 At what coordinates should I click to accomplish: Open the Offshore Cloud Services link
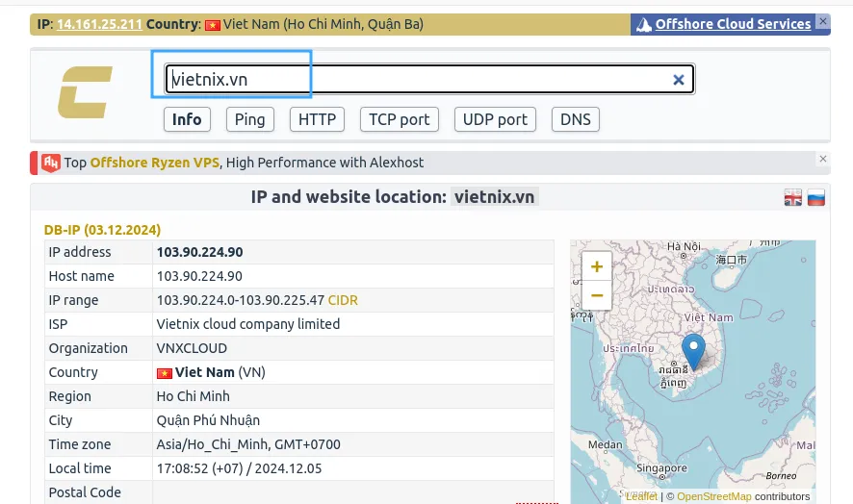pyautogui.click(x=733, y=24)
